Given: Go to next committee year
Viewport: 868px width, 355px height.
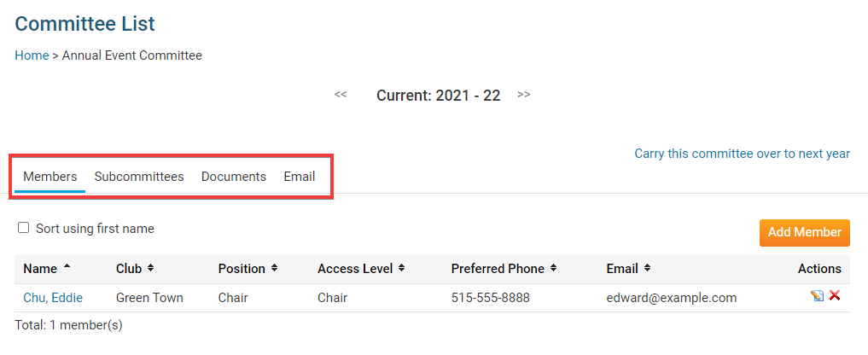Looking at the screenshot, I should (524, 94).
